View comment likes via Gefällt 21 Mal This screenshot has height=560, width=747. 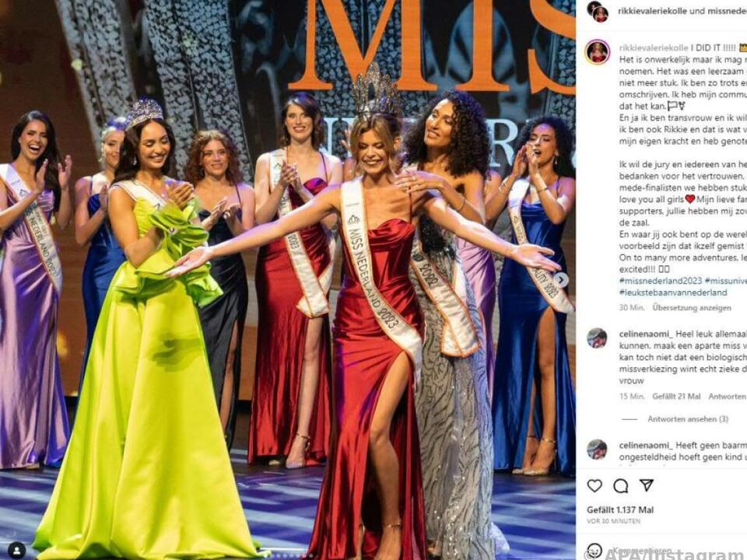676,396
